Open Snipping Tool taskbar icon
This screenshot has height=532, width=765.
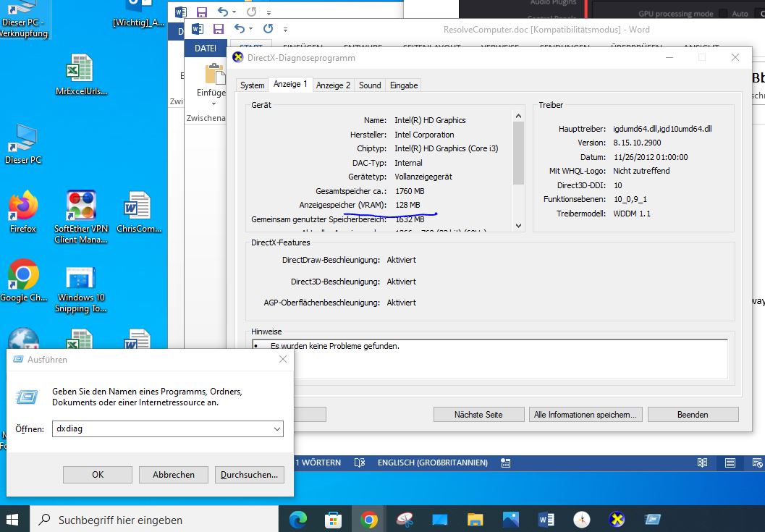405,519
